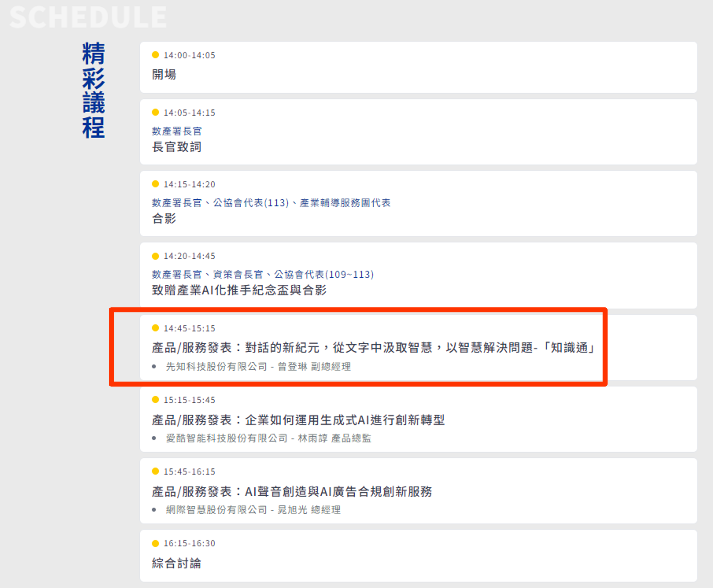Click speaker line '愛酷智能科技股份有限公司 - 林雨諄 產品總監'
Screen dimensions: 713x588
click(268, 438)
